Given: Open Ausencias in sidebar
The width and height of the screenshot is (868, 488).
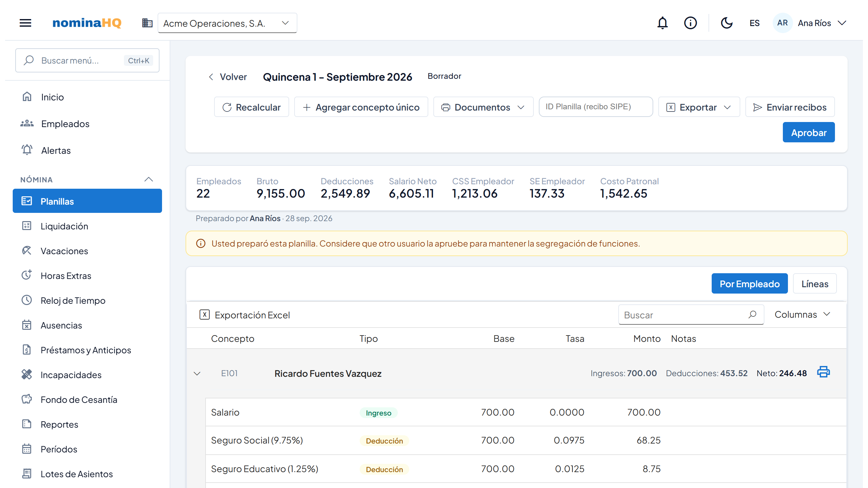Looking at the screenshot, I should pyautogui.click(x=87, y=325).
